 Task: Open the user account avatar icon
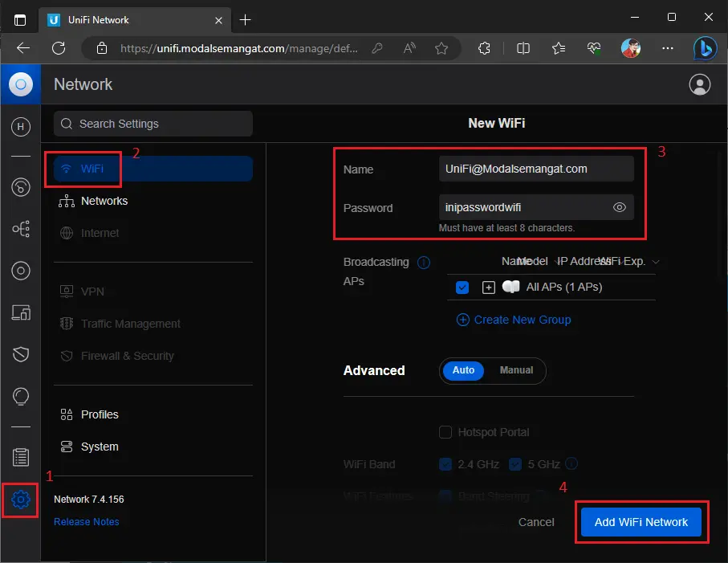(x=699, y=84)
